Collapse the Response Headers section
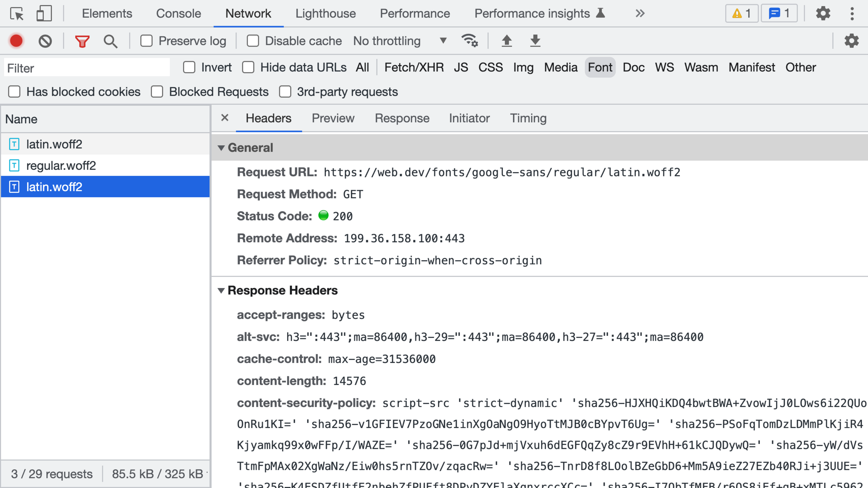The image size is (868, 488). (221, 290)
